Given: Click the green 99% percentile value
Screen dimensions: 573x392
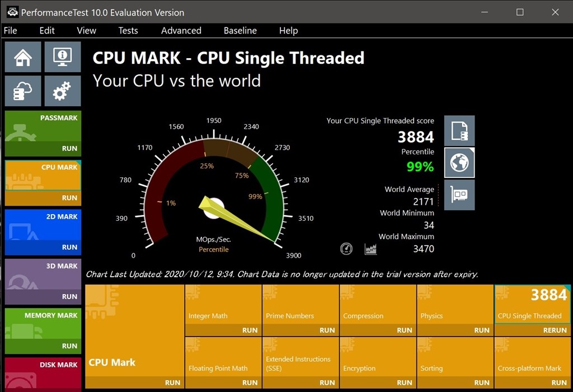Looking at the screenshot, I should (x=420, y=167).
